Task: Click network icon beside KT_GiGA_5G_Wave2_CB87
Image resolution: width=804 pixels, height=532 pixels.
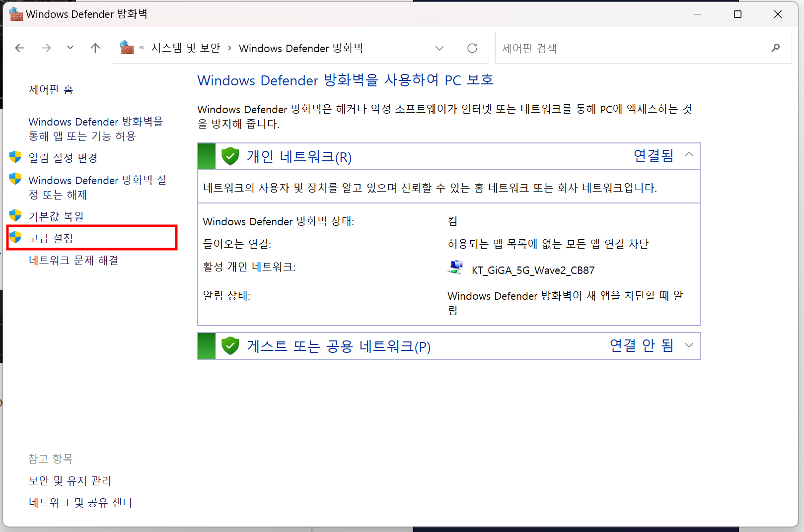Action: coord(455,267)
